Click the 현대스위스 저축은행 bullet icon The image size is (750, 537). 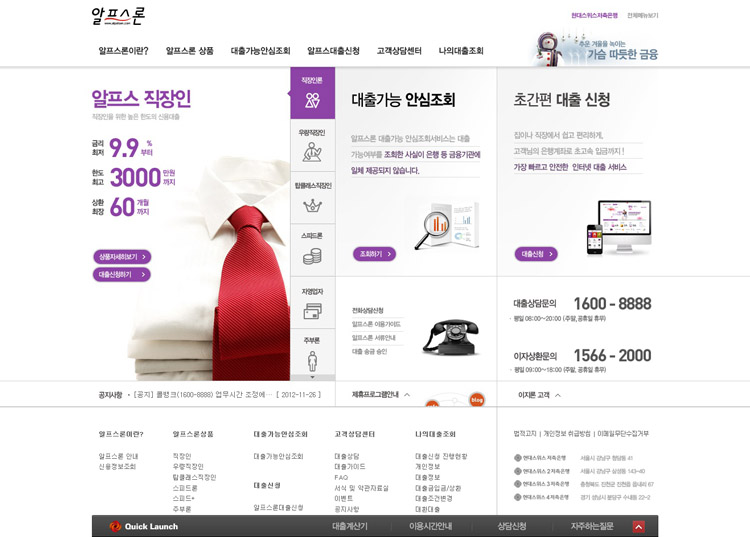[518, 458]
